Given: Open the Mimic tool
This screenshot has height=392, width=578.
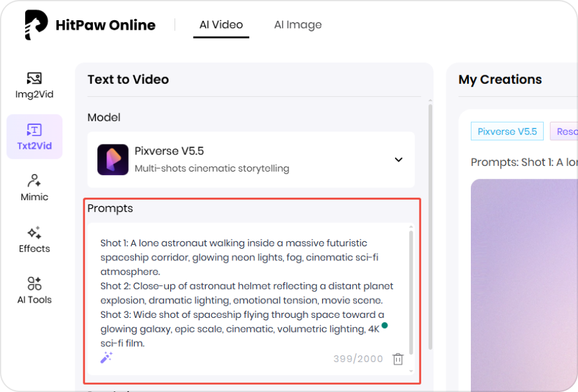Looking at the screenshot, I should point(34,187).
